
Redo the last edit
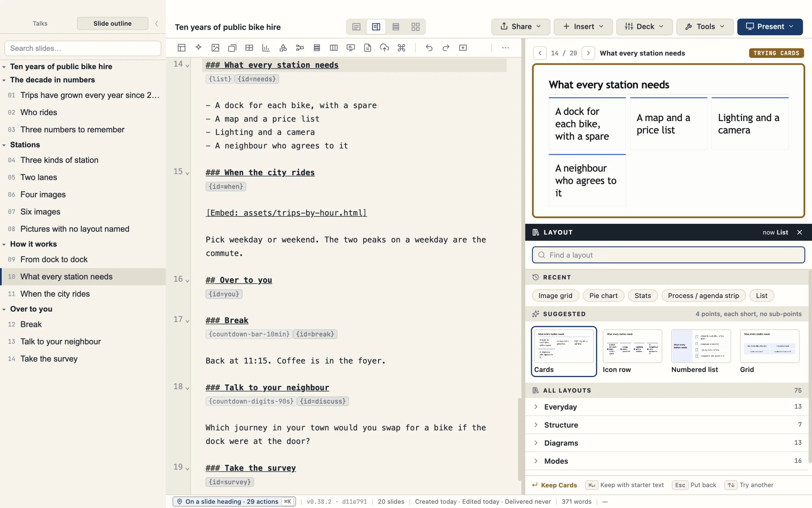pyautogui.click(x=446, y=48)
